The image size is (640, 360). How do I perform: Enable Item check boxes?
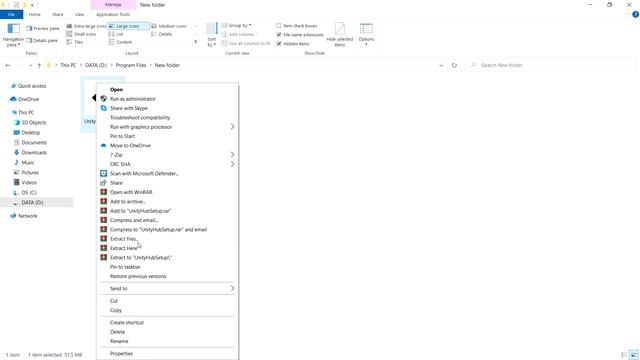click(297, 26)
